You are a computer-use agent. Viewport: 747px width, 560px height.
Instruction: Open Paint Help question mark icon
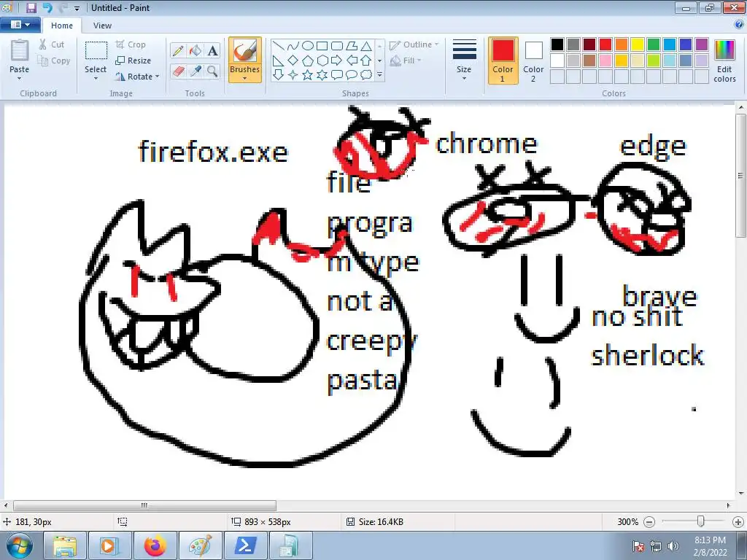pos(739,25)
